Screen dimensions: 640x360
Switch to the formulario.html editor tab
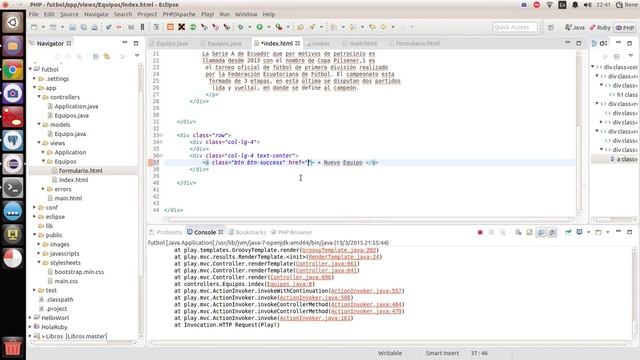[414, 43]
